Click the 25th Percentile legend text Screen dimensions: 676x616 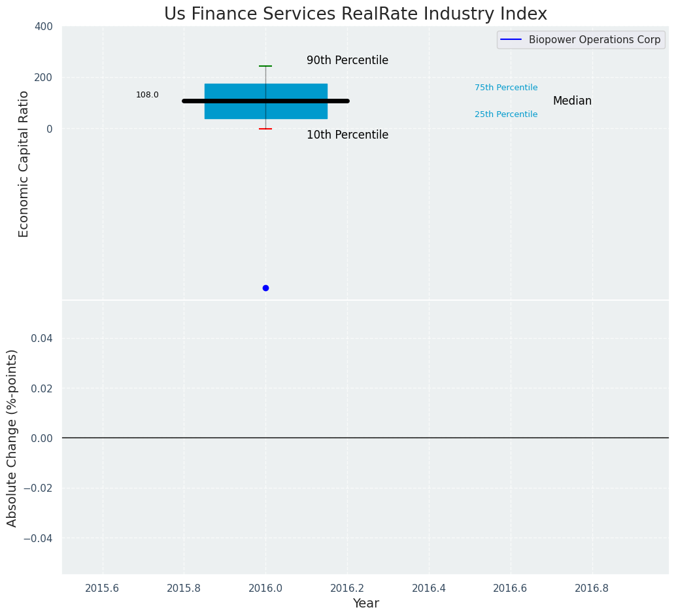506,114
